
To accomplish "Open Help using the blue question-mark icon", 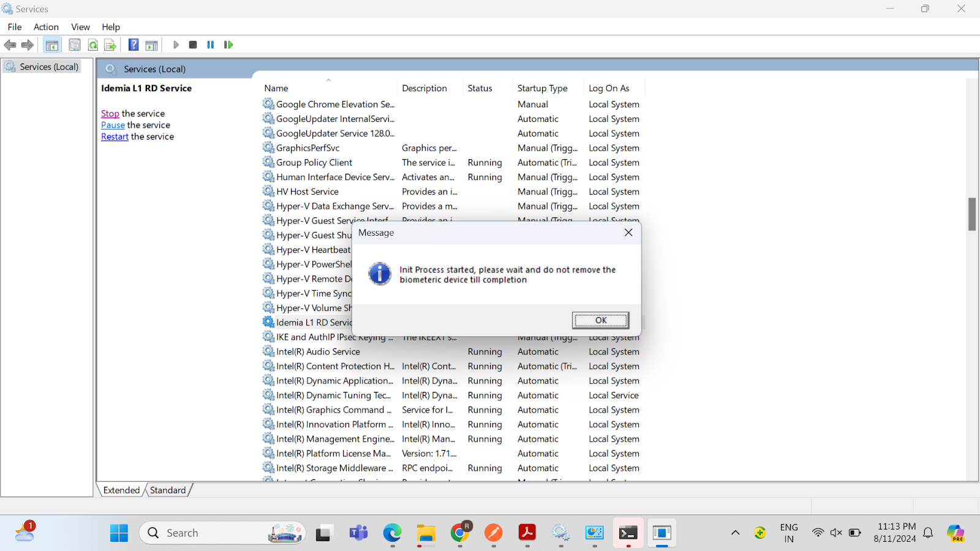I will click(134, 45).
